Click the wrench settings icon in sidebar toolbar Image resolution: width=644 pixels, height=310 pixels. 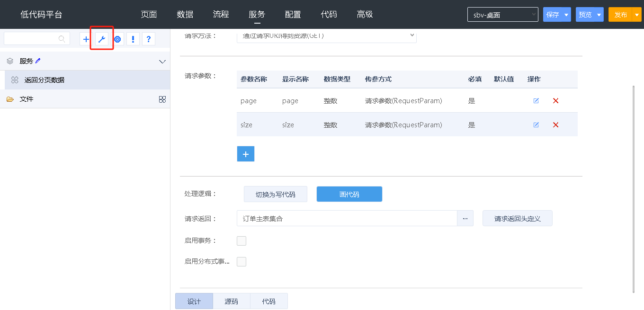pos(101,39)
